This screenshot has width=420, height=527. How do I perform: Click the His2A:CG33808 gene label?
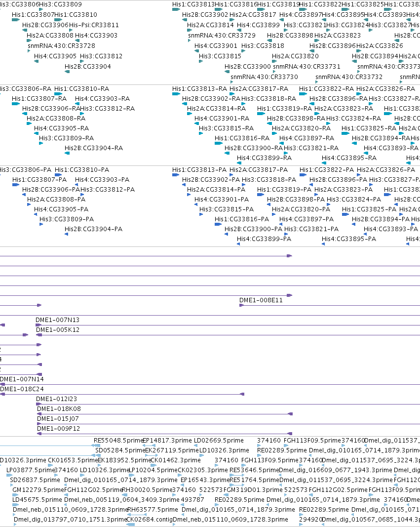click(50, 36)
